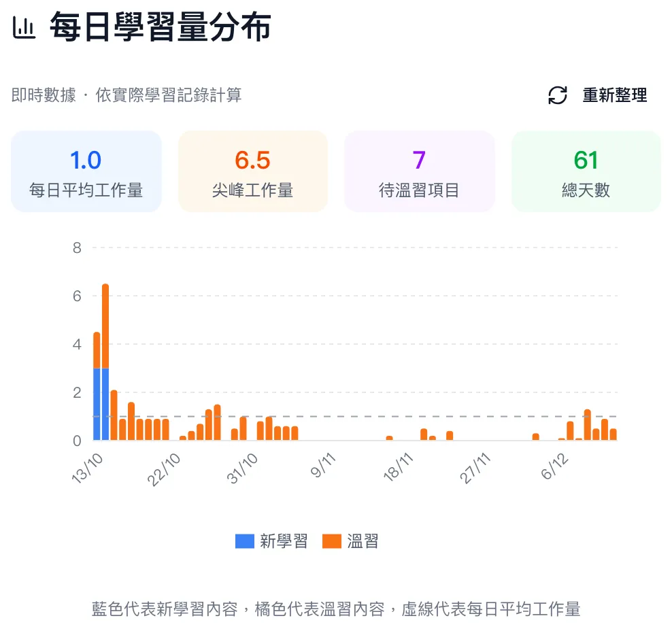The width and height of the screenshot is (672, 631).
Task: Click the 溫習 legend label
Action: 363,541
